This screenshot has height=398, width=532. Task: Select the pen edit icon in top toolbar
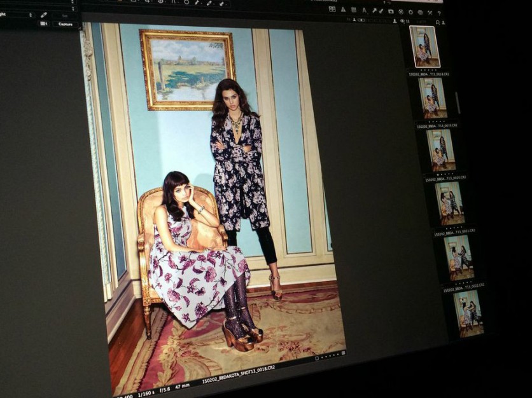[x=374, y=10]
